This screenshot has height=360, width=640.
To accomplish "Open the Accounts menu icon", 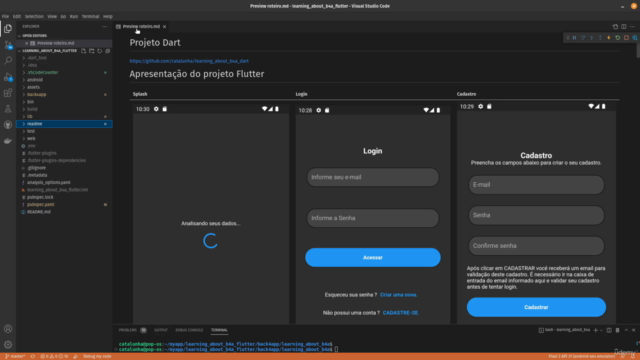I will [8, 329].
